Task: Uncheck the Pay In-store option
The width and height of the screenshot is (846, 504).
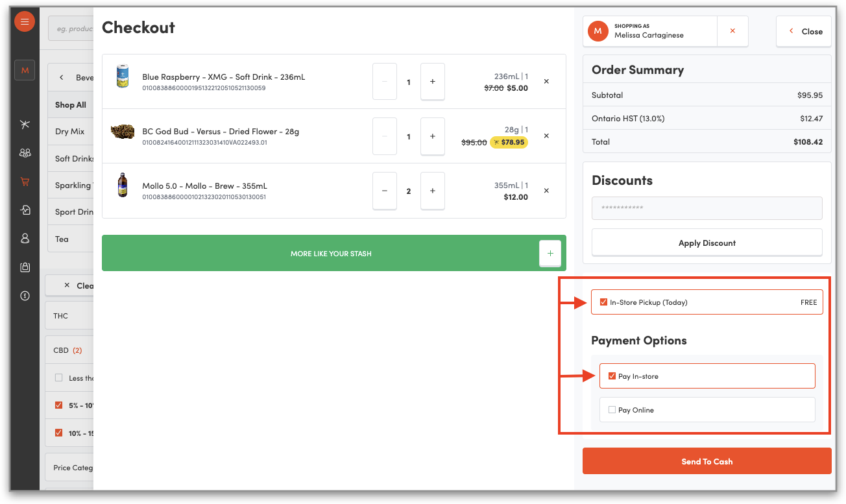Action: [612, 376]
